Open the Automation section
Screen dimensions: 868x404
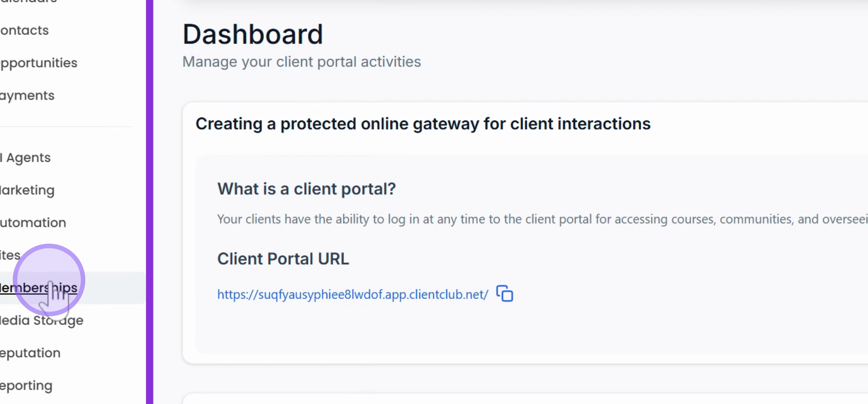coord(33,223)
